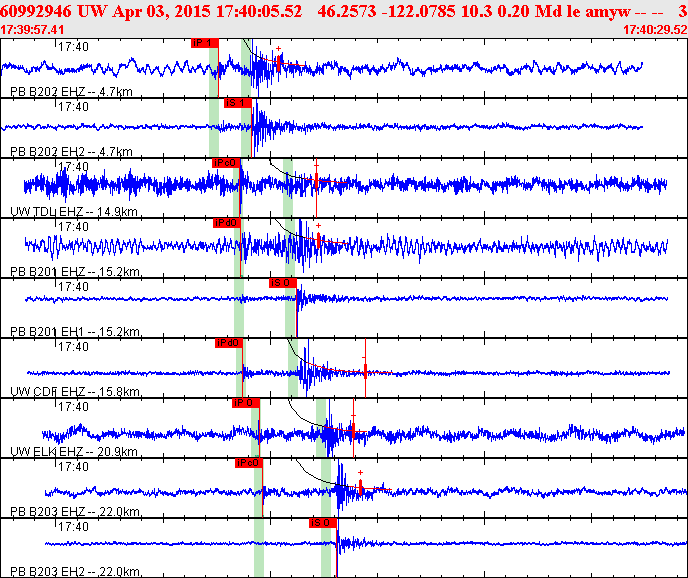The width and height of the screenshot is (688, 578).
Task: Click the '17:40' tick label on CDF EHZ trace
Action: tap(73, 347)
